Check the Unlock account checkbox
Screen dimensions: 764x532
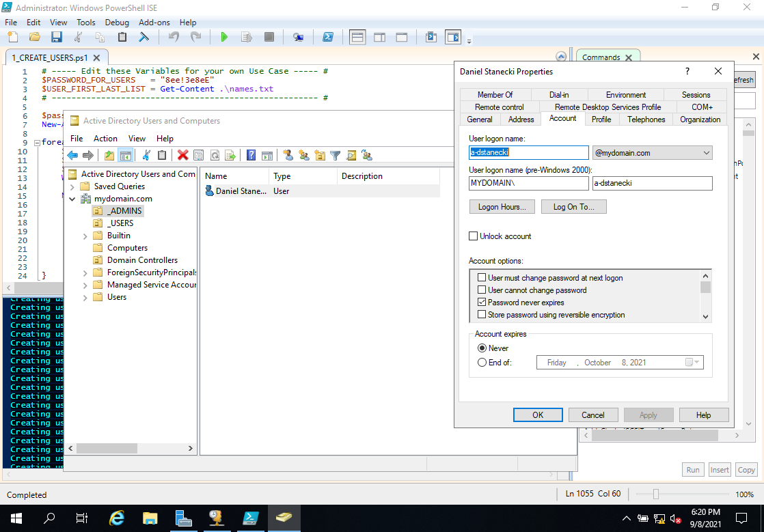coord(473,236)
